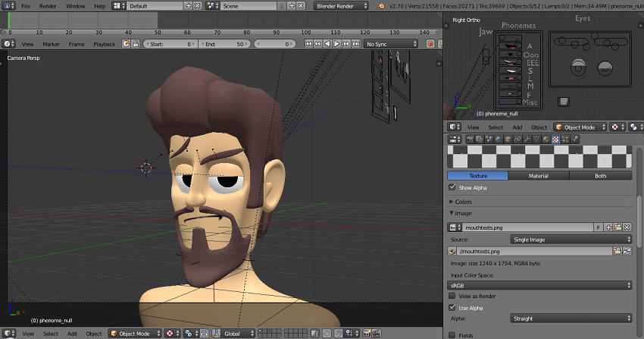
Task: Add a new scene
Action: click(292, 6)
